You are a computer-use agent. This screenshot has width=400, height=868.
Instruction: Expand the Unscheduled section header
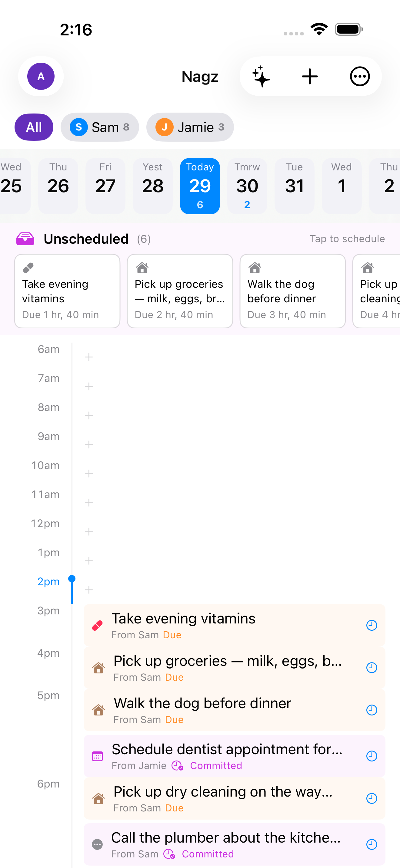(x=86, y=238)
